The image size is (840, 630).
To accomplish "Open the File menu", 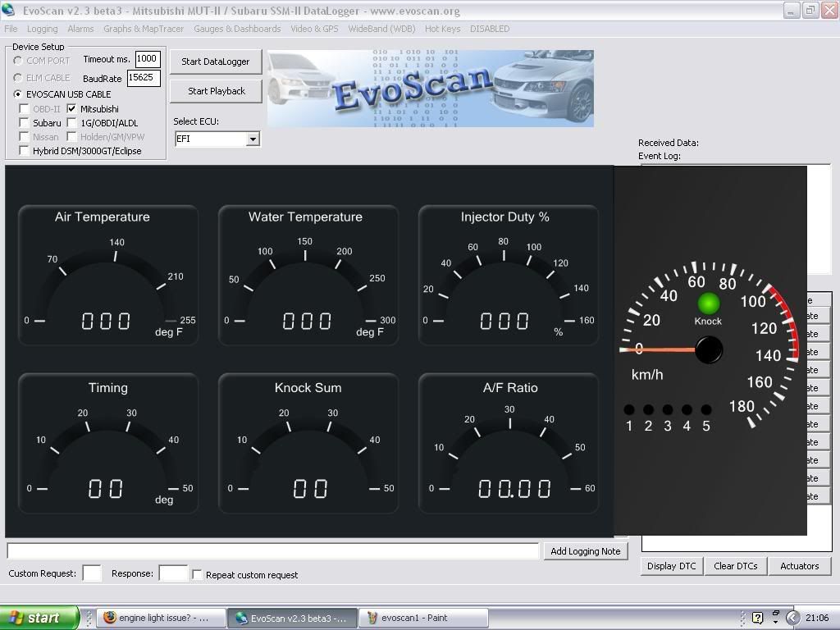I will click(11, 29).
